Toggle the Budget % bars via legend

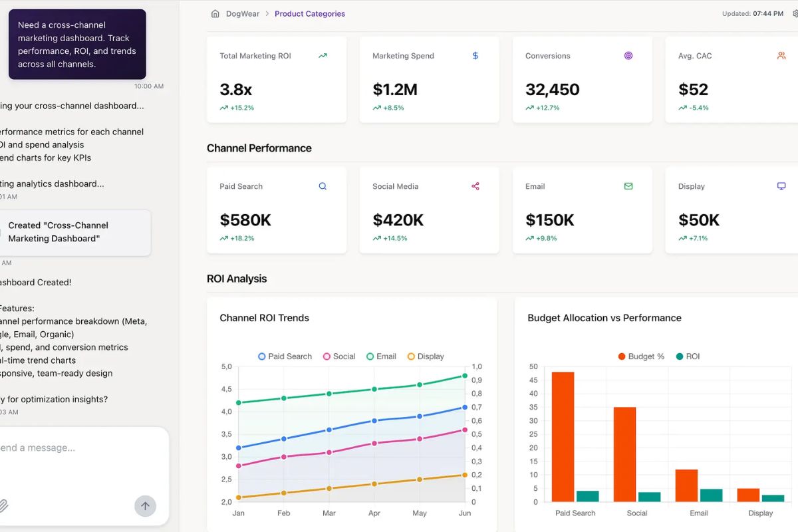click(x=638, y=356)
